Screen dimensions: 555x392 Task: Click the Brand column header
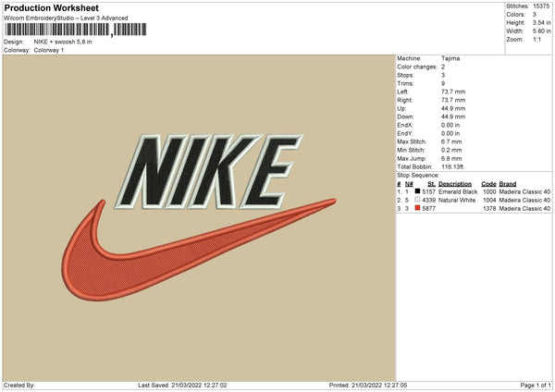click(508, 184)
